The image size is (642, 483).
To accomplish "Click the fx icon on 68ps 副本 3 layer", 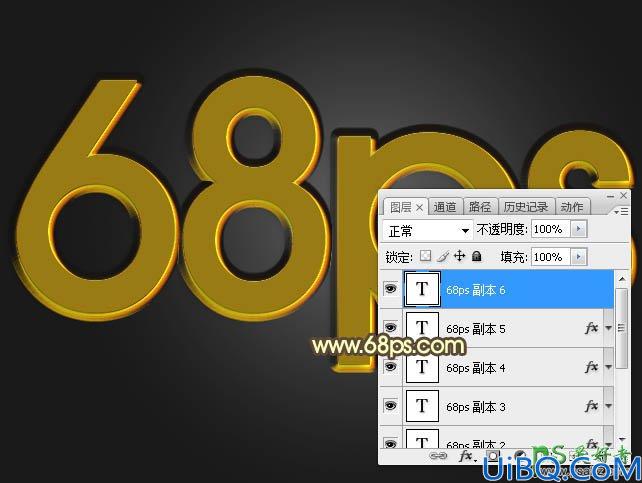I will tap(591, 406).
